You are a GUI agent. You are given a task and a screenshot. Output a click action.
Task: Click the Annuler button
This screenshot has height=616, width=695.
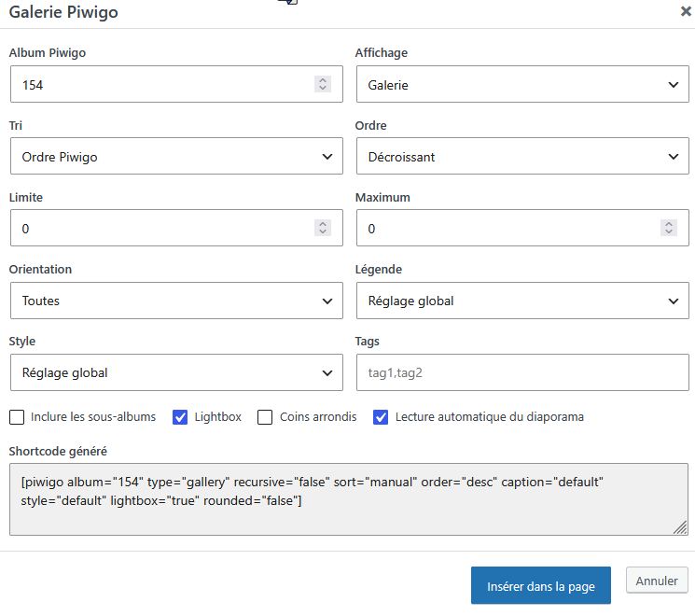coord(657,581)
